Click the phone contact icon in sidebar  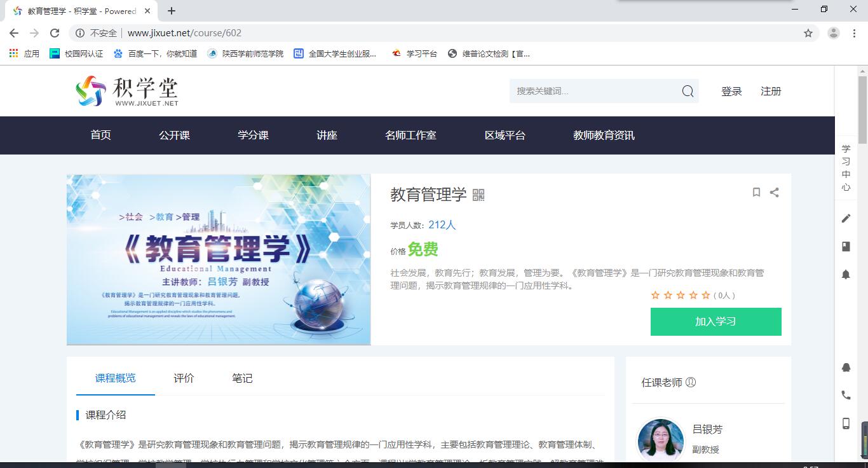pos(846,396)
